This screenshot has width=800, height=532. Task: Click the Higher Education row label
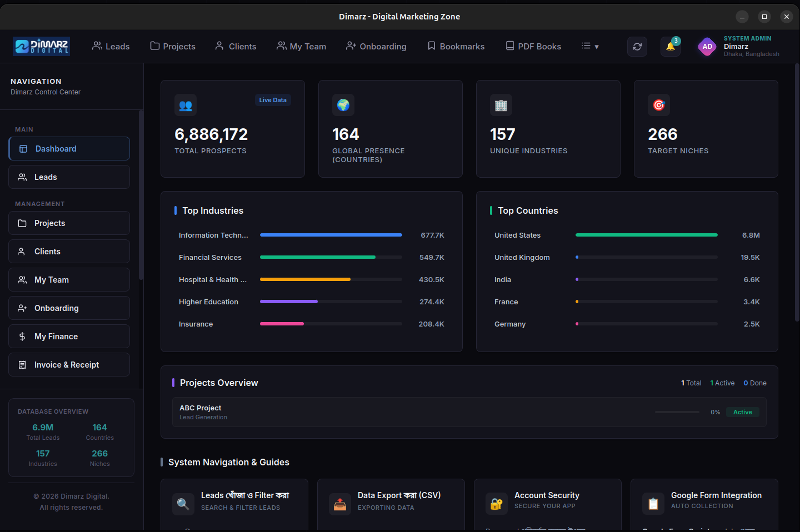208,302
